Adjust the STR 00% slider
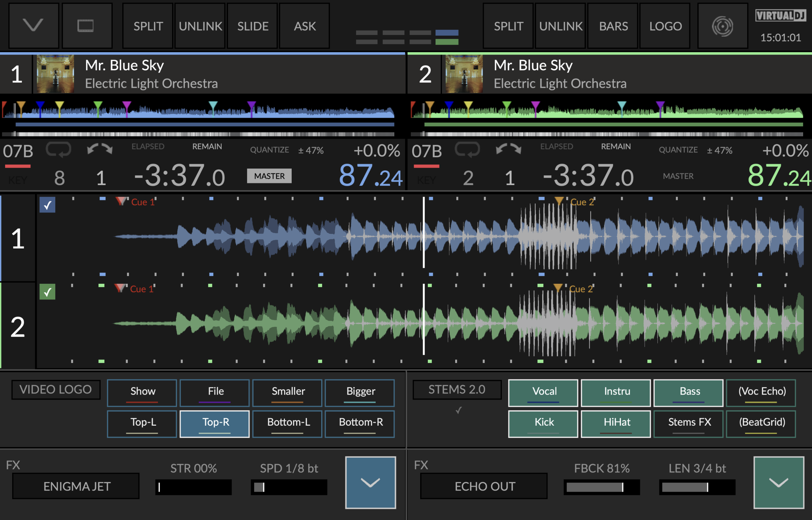 pos(194,487)
